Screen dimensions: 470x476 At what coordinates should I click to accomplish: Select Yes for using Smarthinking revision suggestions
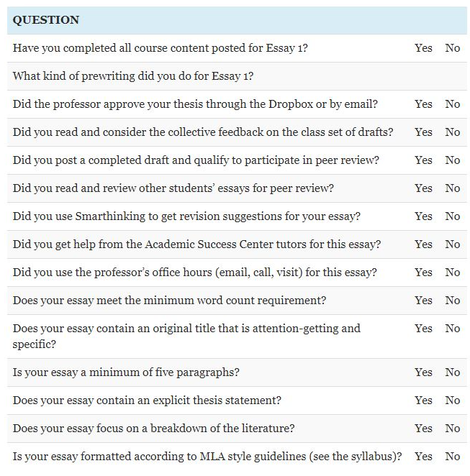click(423, 216)
